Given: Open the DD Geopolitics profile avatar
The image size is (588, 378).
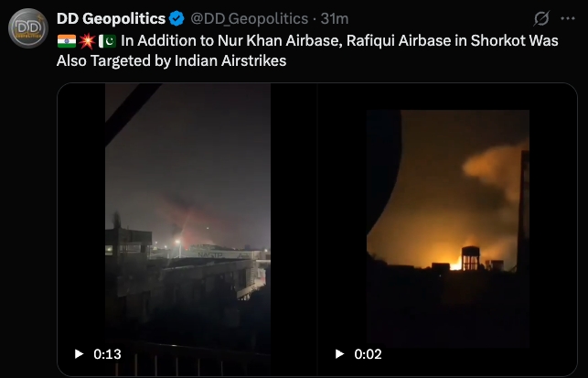Looking at the screenshot, I should click(x=28, y=28).
